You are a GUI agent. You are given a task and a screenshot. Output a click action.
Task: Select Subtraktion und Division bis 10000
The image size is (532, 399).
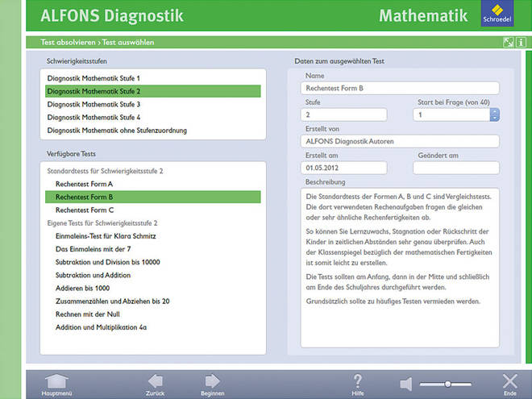[x=153, y=262]
